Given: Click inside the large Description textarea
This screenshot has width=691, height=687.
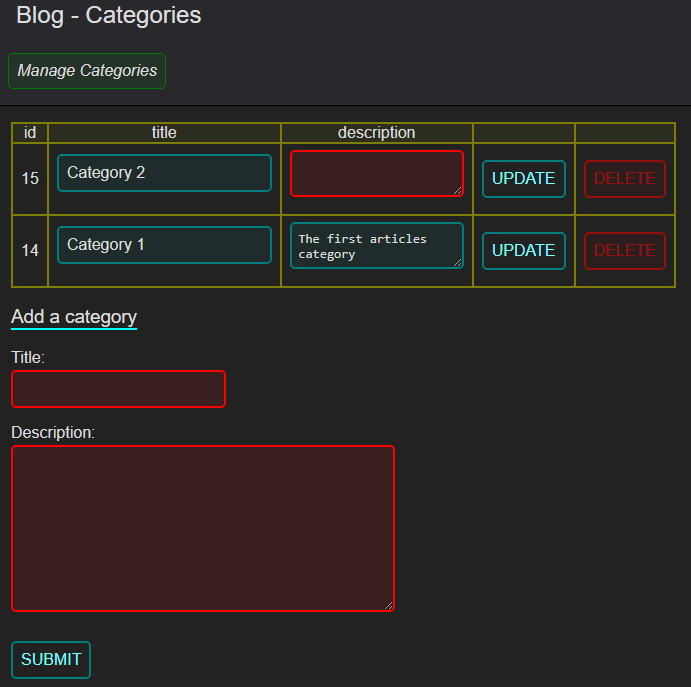Looking at the screenshot, I should 202,527.
